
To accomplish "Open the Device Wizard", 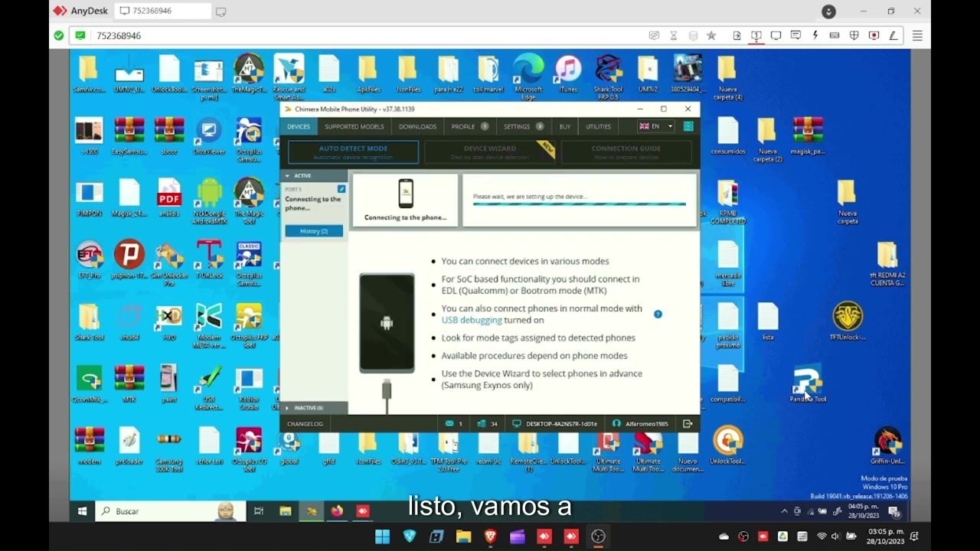I will coord(489,152).
